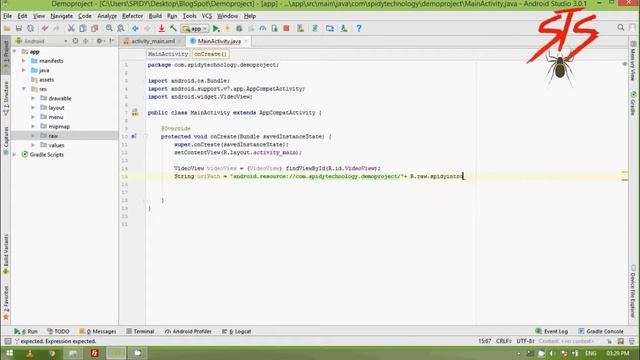Click the Redo arrow in toolbar

pyautogui.click(x=56, y=28)
